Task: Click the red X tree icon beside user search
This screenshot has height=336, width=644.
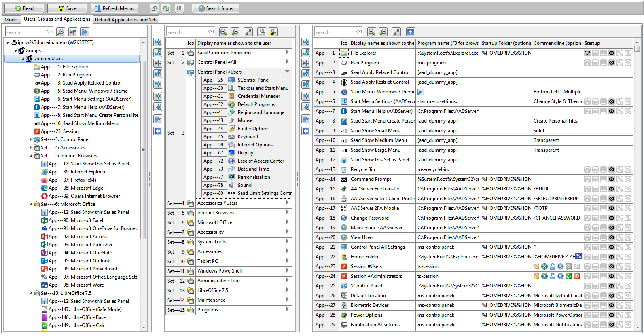Action: tap(73, 32)
